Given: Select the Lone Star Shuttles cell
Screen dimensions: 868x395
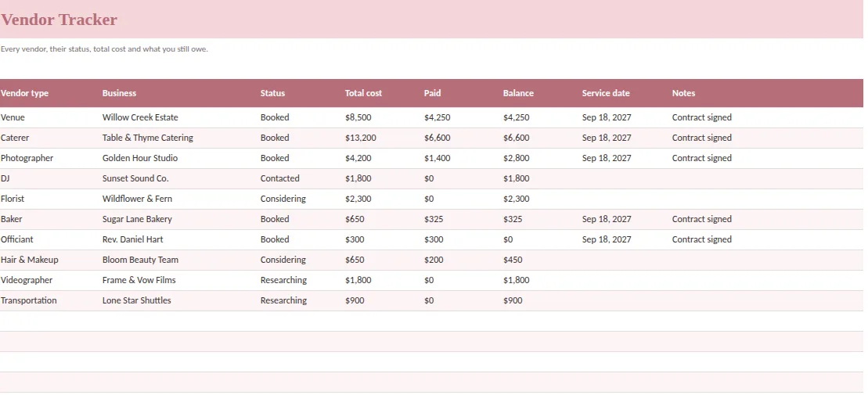Looking at the screenshot, I should pos(137,300).
